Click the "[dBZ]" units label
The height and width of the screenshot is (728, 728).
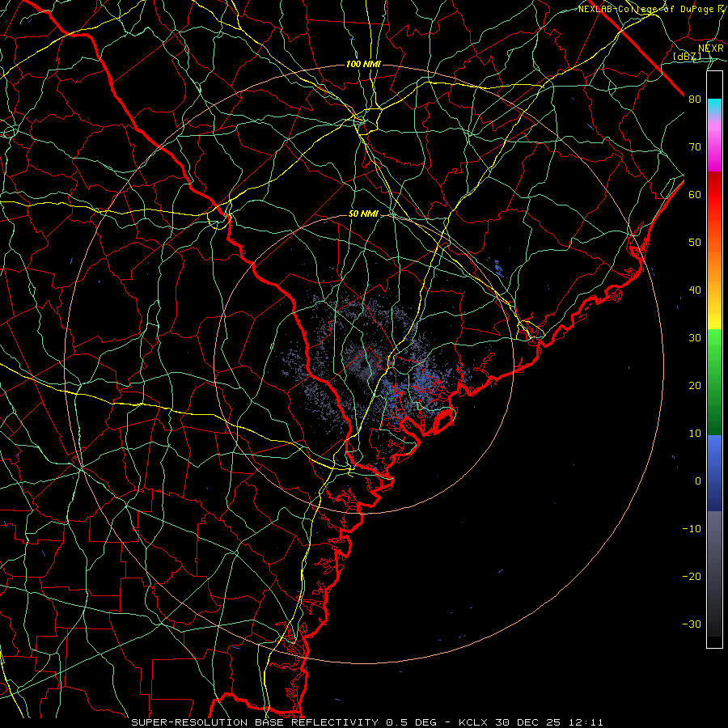point(687,57)
